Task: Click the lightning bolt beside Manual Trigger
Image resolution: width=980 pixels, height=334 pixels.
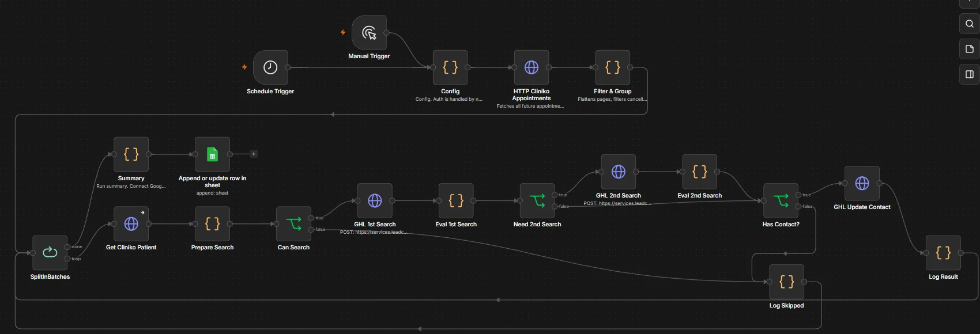Action: (343, 32)
